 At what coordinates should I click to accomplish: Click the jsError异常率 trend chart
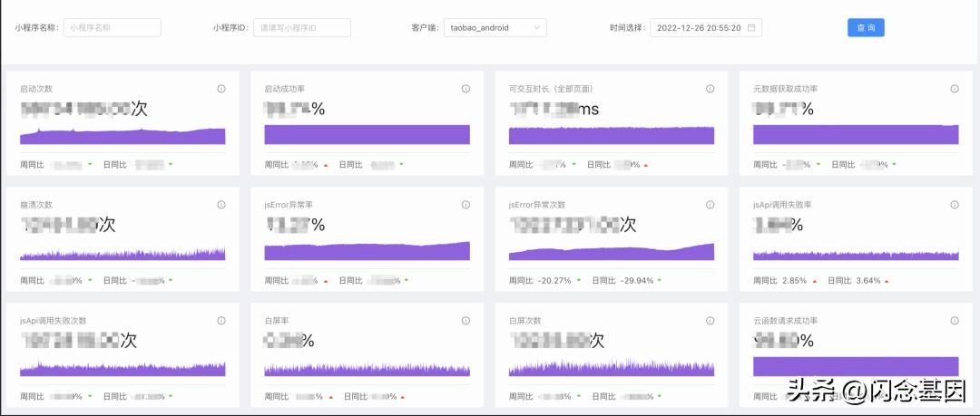(367, 251)
